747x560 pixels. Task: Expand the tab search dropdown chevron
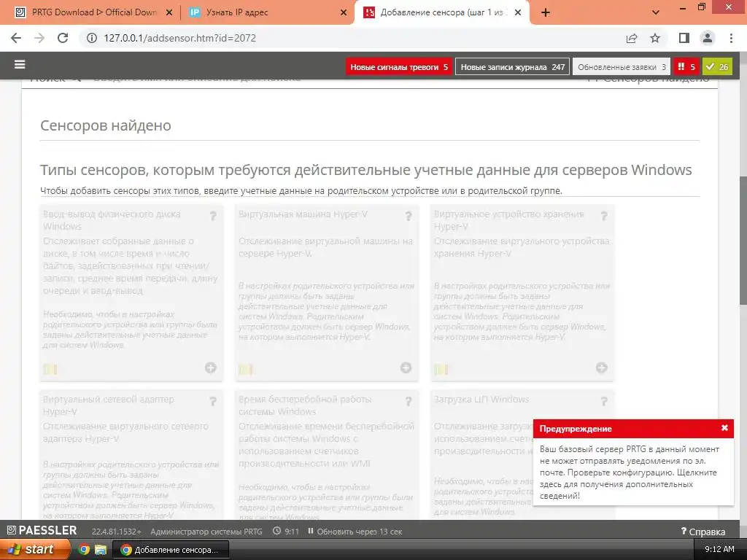pyautogui.click(x=656, y=12)
